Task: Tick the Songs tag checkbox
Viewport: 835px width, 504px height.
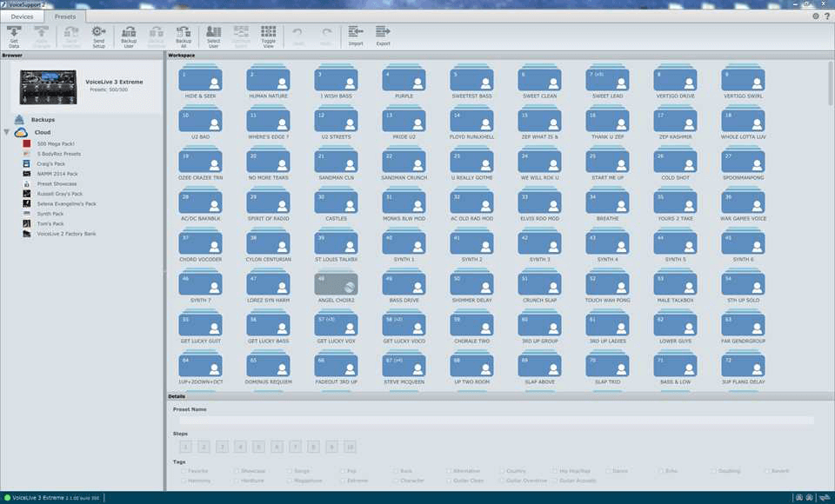Action: [290, 471]
